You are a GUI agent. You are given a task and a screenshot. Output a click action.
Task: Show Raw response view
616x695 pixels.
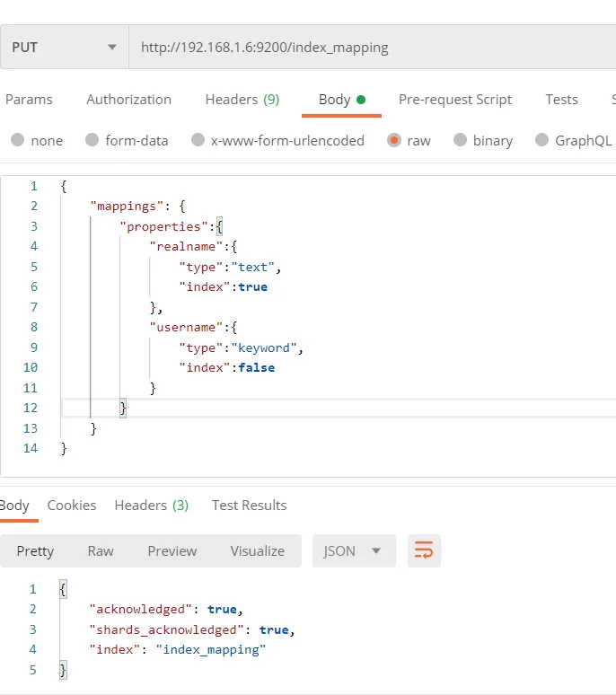point(101,550)
